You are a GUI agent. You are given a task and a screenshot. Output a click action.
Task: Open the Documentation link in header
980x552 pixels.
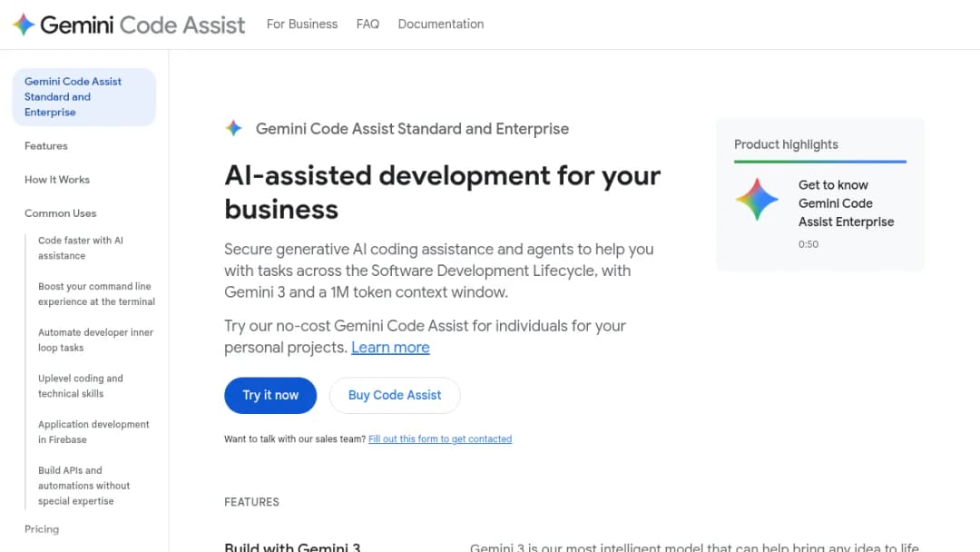pyautogui.click(x=441, y=24)
